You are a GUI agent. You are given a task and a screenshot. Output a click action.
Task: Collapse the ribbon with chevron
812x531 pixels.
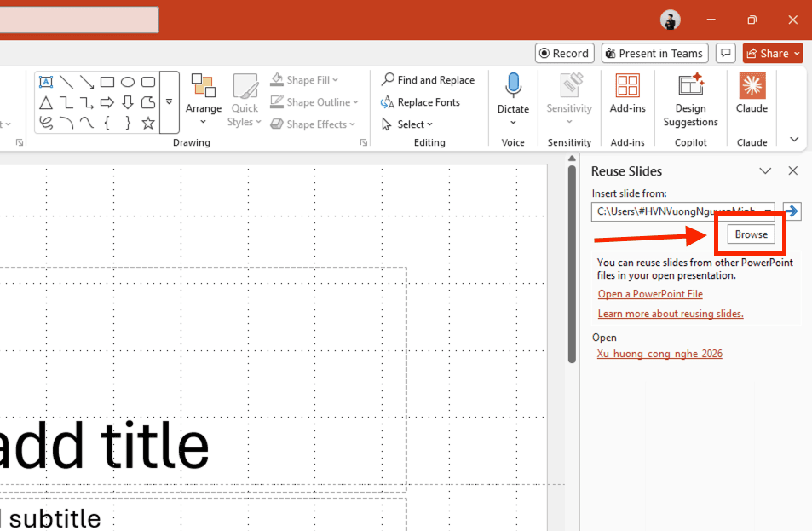point(794,139)
